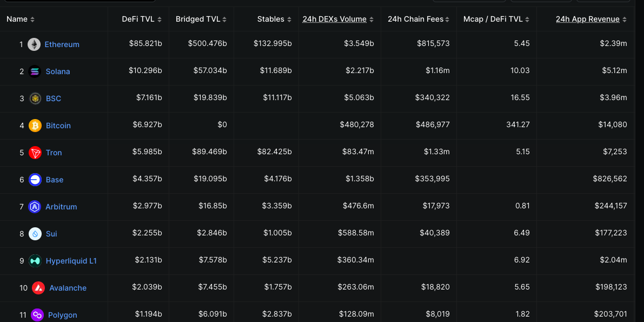Click the 24h Chain Fees sort arrows
This screenshot has height=322, width=644.
point(446,18)
